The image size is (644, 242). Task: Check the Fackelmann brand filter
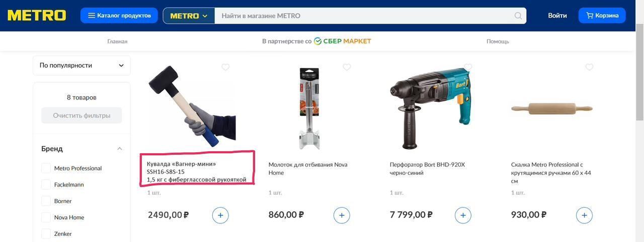click(46, 185)
